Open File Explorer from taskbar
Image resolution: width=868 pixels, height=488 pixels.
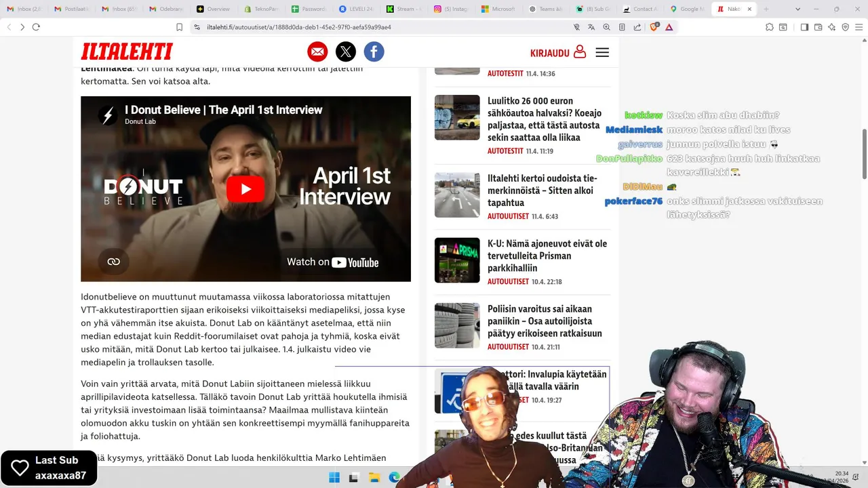click(x=374, y=478)
